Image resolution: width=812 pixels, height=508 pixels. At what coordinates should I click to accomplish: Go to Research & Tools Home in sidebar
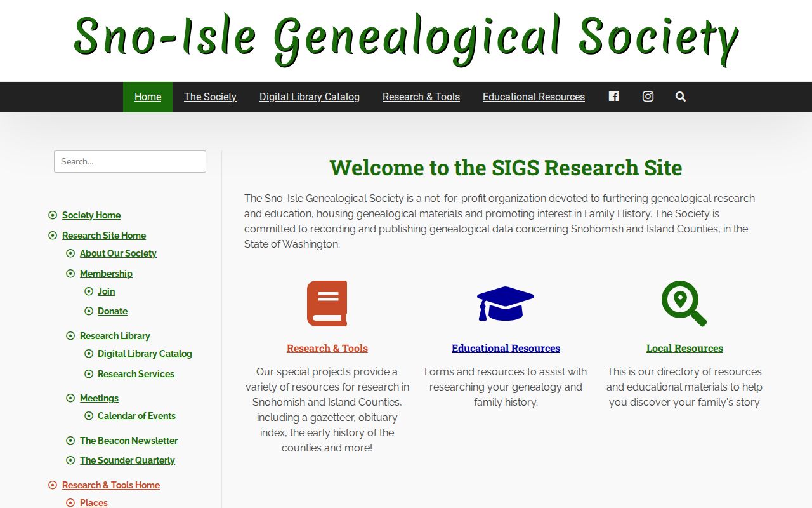tap(111, 485)
